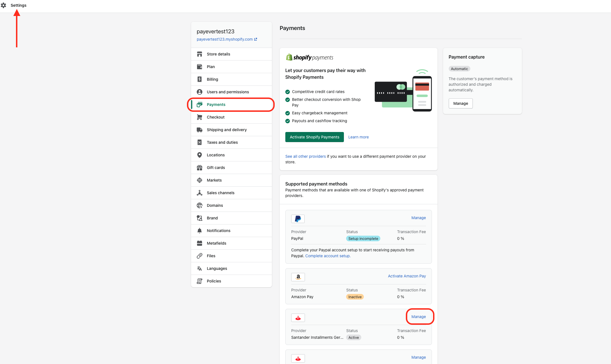Click the Languages translate icon

tap(200, 268)
